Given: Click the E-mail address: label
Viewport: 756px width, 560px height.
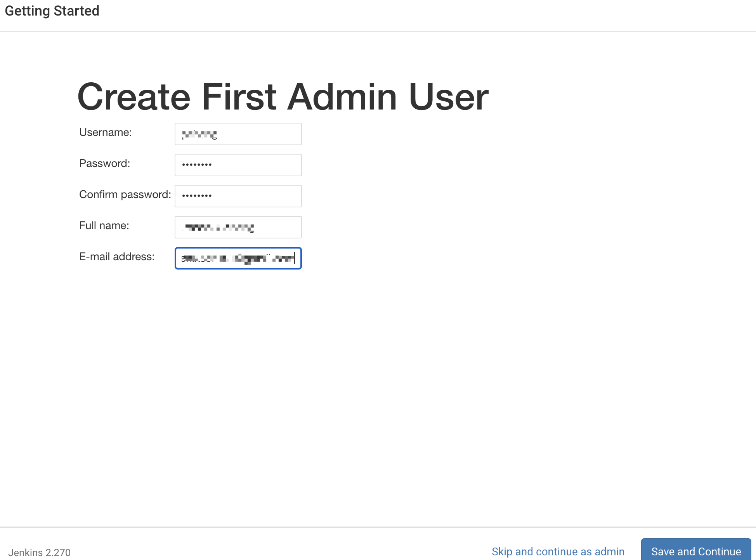Looking at the screenshot, I should click(x=117, y=257).
